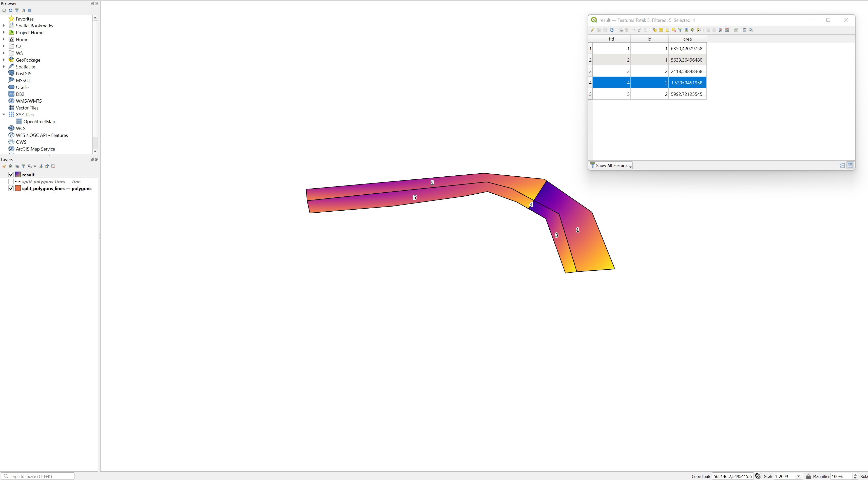Open field calculator in attribute table

coord(727,30)
